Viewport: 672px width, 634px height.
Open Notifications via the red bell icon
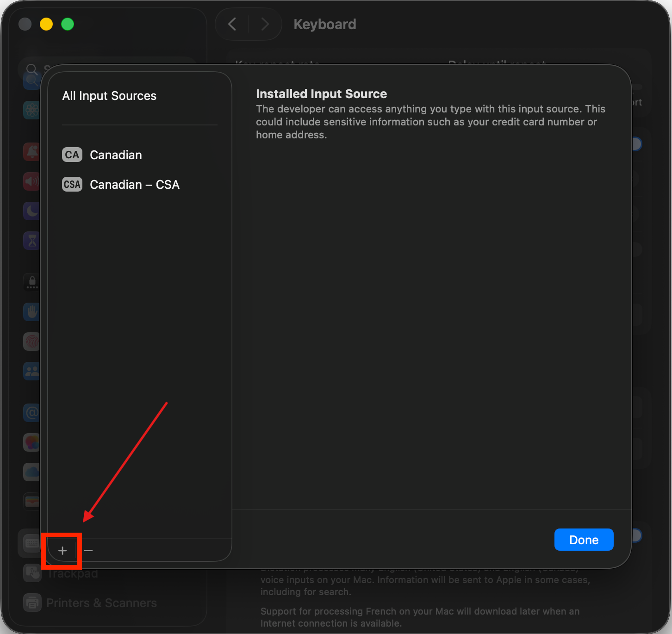pos(31,151)
